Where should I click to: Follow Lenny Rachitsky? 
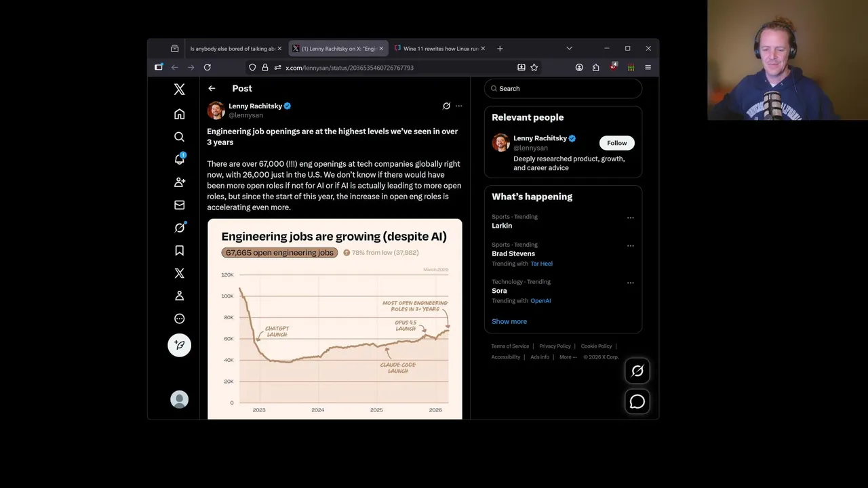pos(617,143)
